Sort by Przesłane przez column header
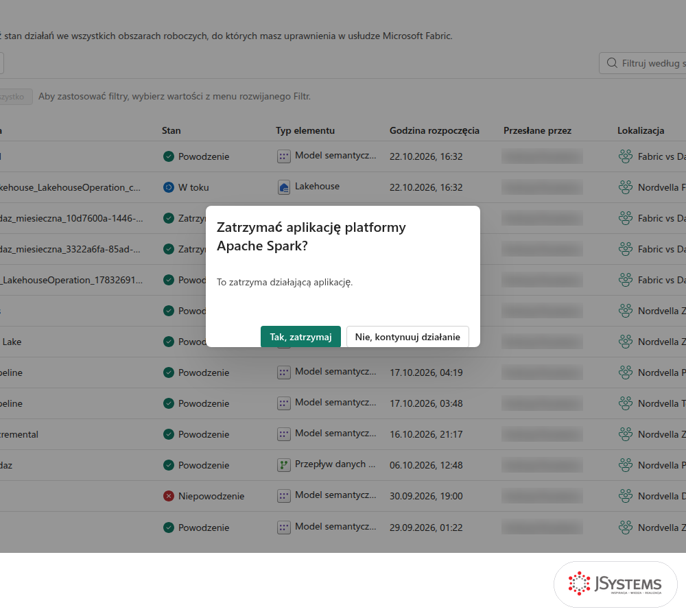 (x=537, y=130)
